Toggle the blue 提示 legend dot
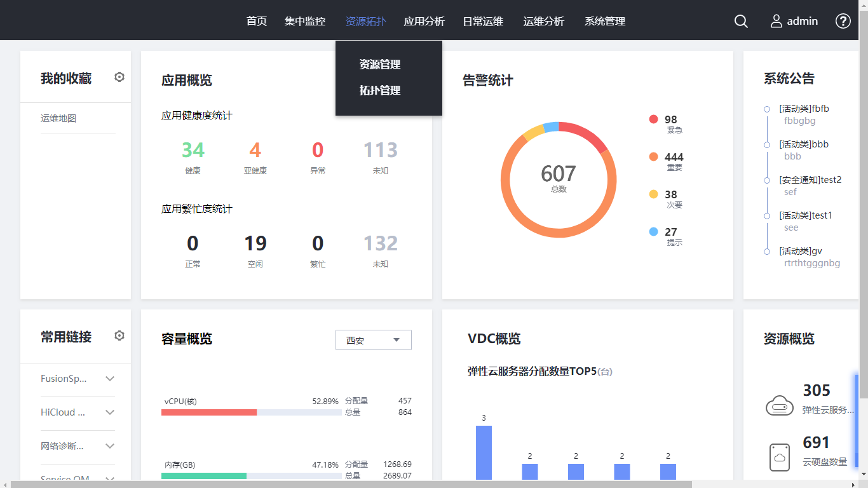 pyautogui.click(x=653, y=232)
